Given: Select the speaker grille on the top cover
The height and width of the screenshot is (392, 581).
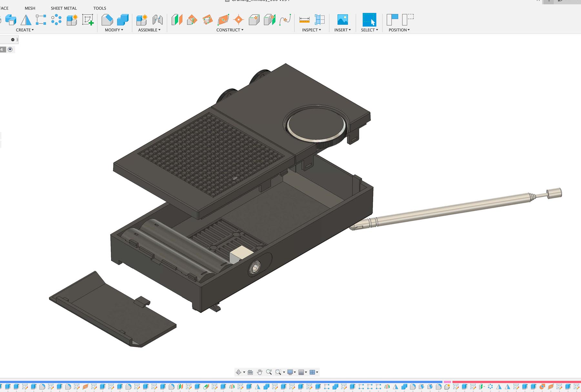Looking at the screenshot, I should pos(211,154).
